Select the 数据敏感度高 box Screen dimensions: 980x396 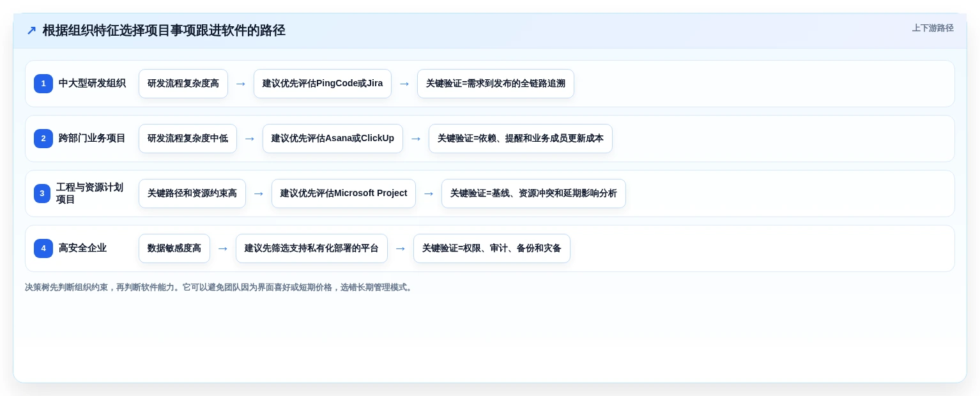[174, 248]
